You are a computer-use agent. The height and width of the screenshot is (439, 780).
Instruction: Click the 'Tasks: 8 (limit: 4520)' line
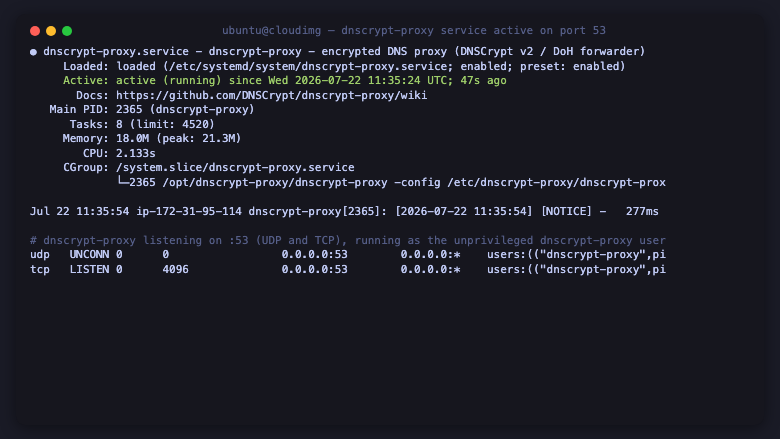[x=142, y=124]
